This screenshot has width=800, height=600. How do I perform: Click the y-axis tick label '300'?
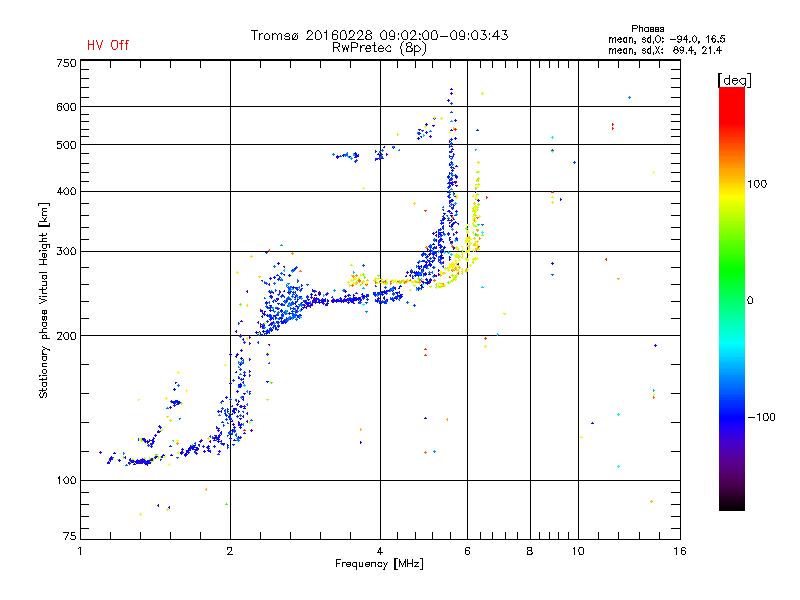tap(66, 252)
